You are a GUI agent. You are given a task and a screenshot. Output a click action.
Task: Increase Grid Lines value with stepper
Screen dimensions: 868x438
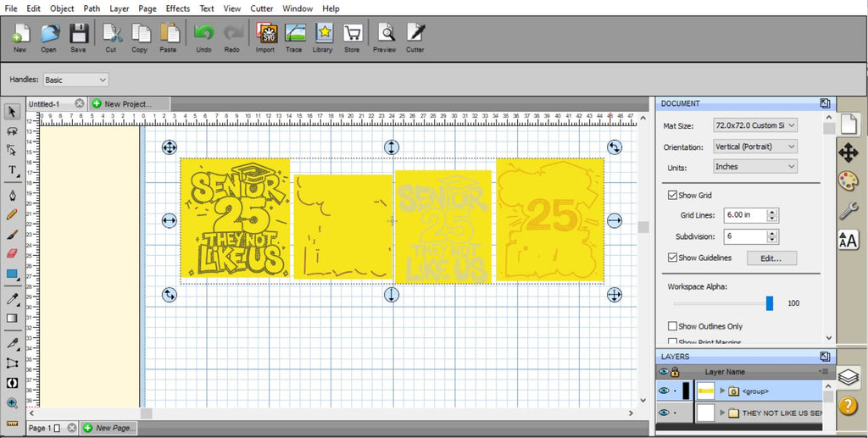[771, 213]
